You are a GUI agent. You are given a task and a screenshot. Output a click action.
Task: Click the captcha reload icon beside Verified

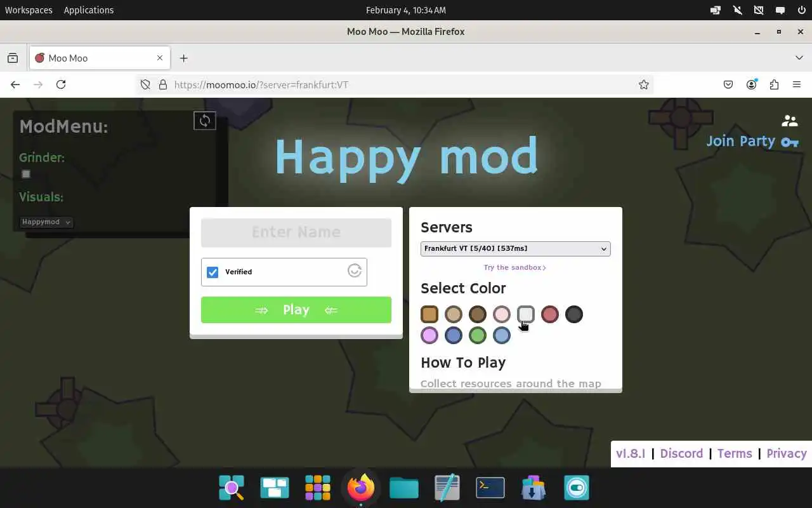pyautogui.click(x=355, y=271)
